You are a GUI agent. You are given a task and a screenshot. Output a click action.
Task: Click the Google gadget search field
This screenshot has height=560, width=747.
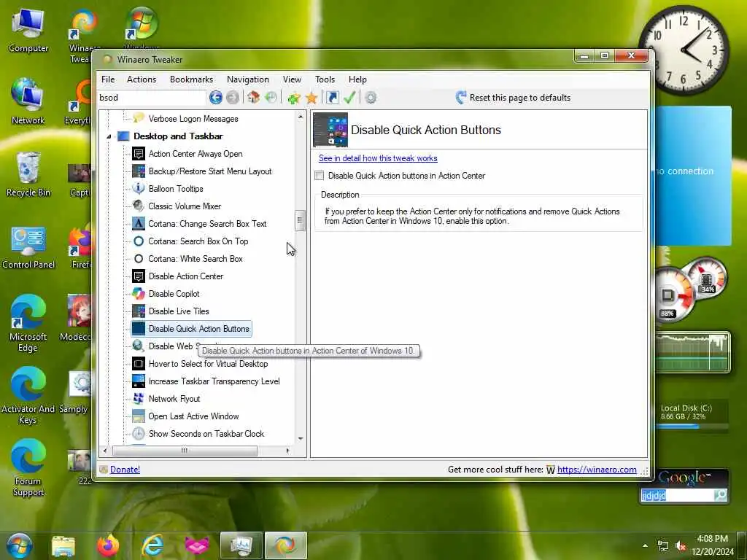click(676, 496)
